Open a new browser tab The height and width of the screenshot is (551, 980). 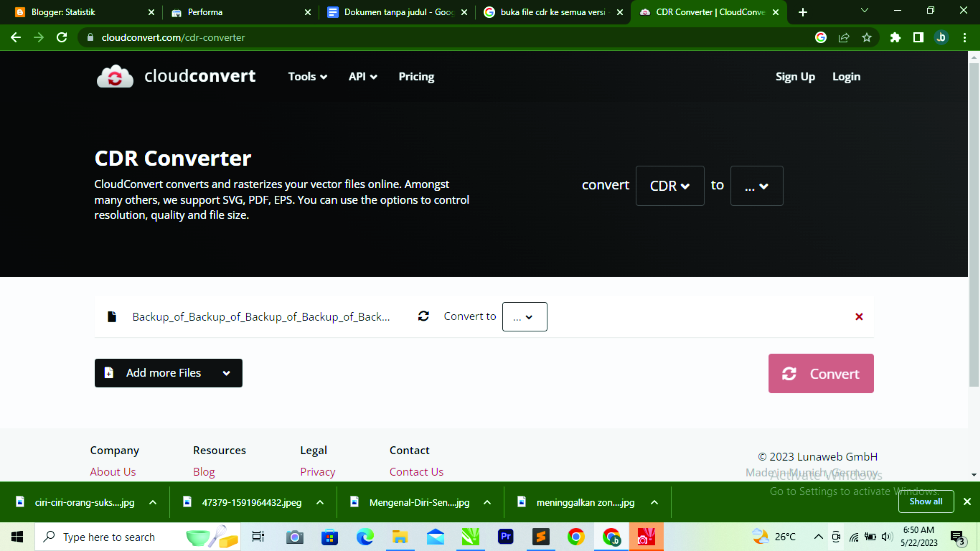click(803, 12)
